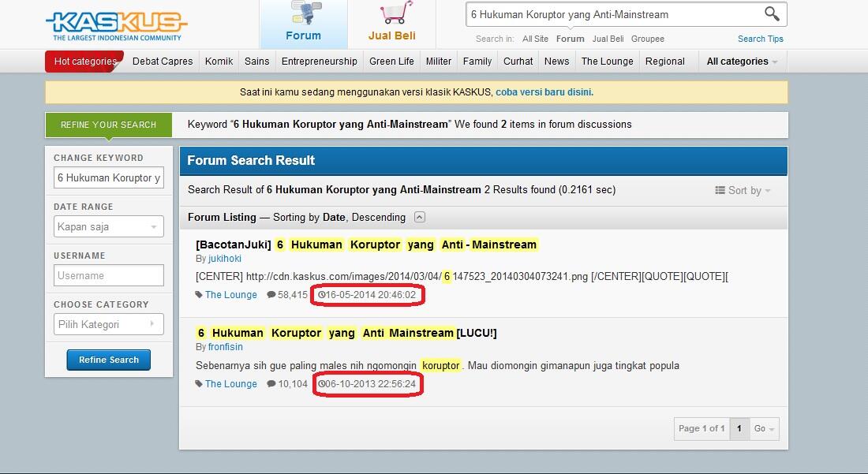Open the [BacotanJuki] thread title
This screenshot has width=868, height=474.
[x=366, y=244]
